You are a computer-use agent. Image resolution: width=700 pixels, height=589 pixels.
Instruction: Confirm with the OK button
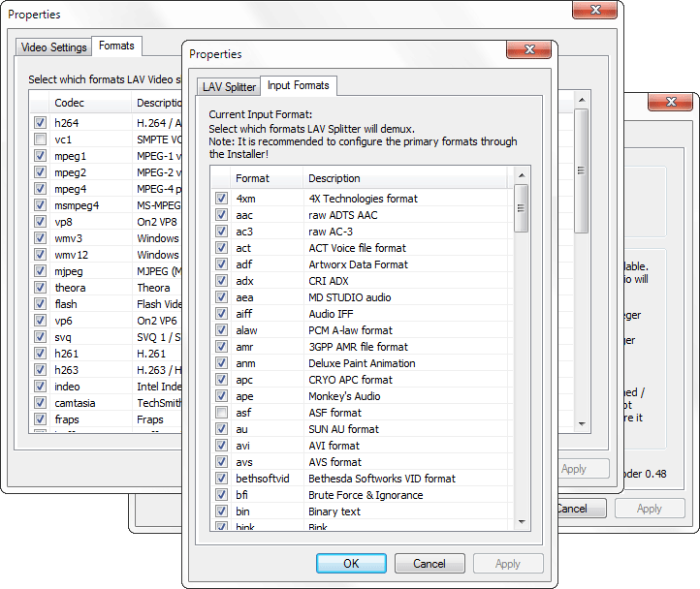pos(351,564)
